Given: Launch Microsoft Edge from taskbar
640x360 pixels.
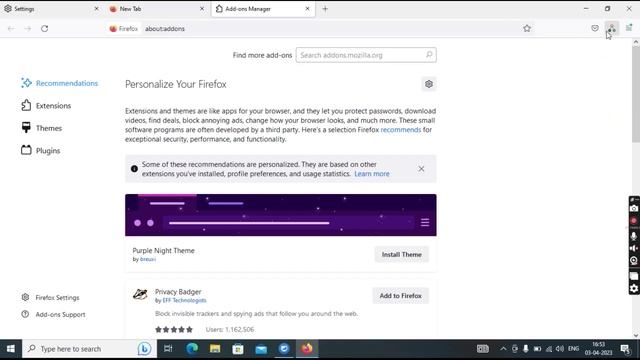Looking at the screenshot, I should point(192,349).
